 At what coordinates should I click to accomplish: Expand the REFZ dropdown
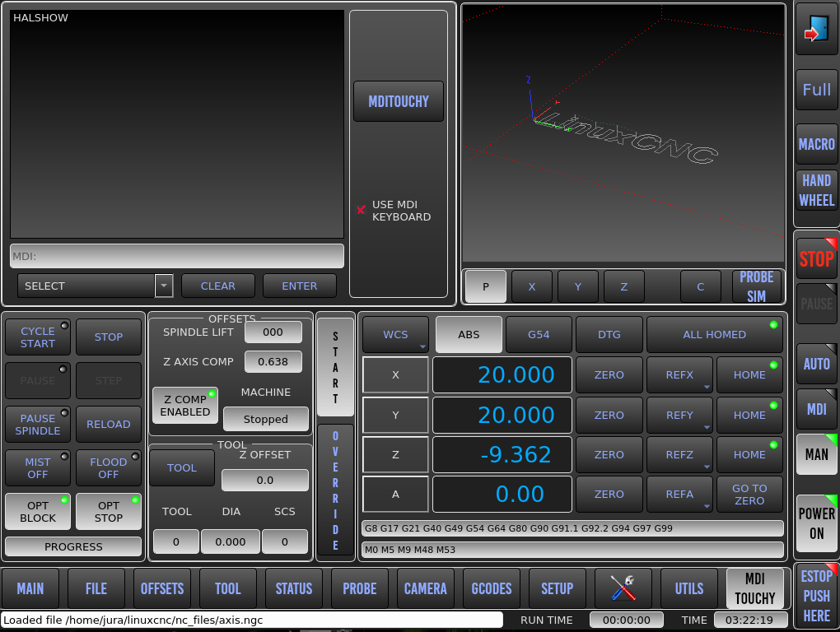(679, 454)
